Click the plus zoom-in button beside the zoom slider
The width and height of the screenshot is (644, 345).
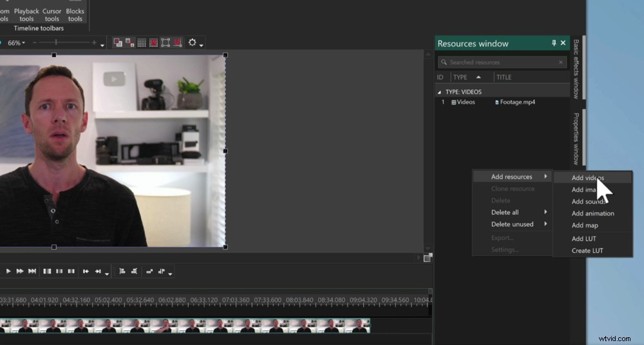point(94,43)
